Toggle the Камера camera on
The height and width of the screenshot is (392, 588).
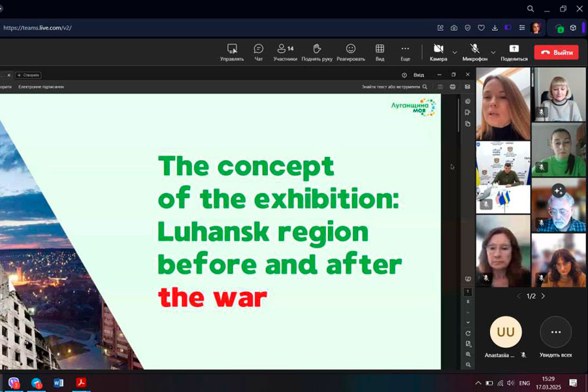click(438, 52)
